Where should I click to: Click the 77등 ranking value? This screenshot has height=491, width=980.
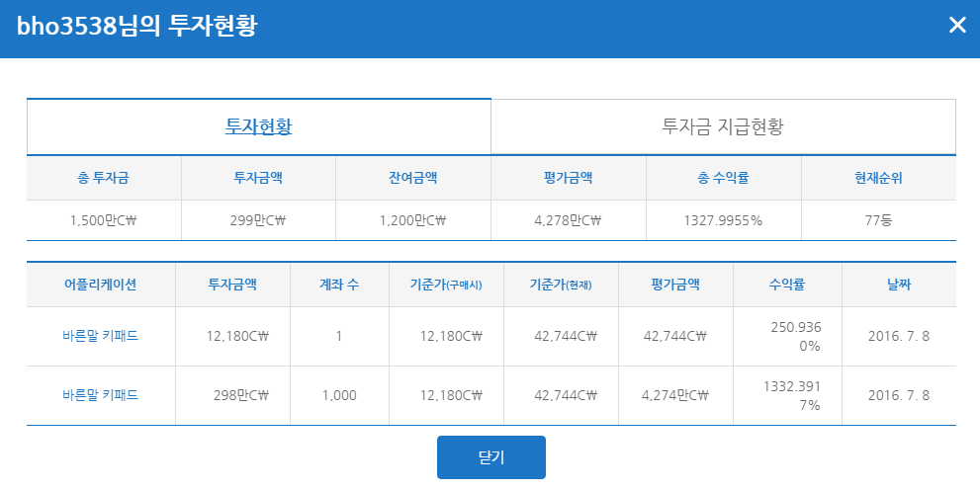(x=878, y=220)
